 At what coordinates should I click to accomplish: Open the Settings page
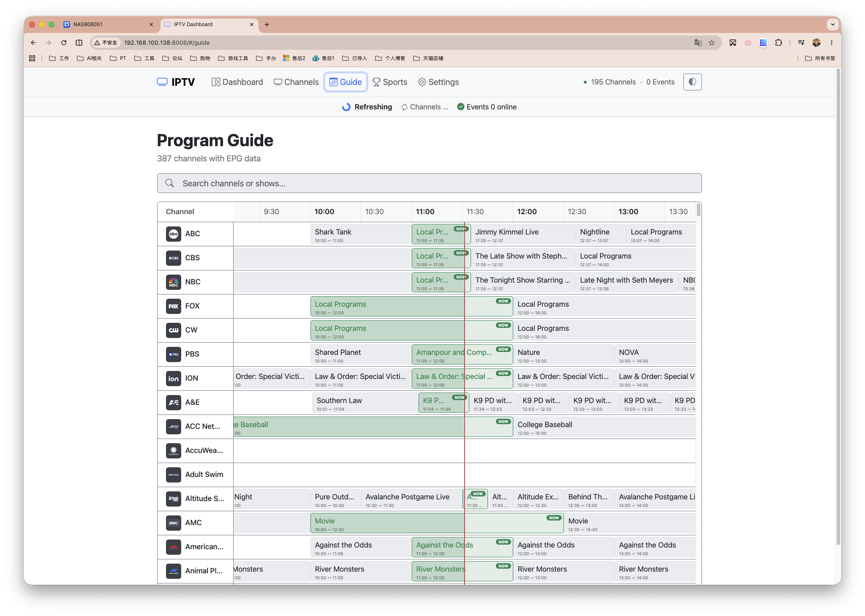pos(438,82)
